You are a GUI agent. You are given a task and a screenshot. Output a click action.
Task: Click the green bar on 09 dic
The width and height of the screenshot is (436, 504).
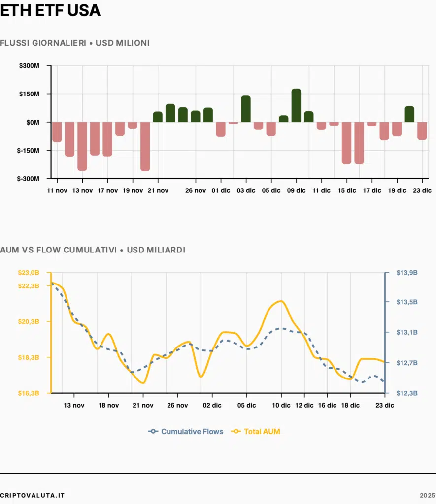pyautogui.click(x=297, y=104)
